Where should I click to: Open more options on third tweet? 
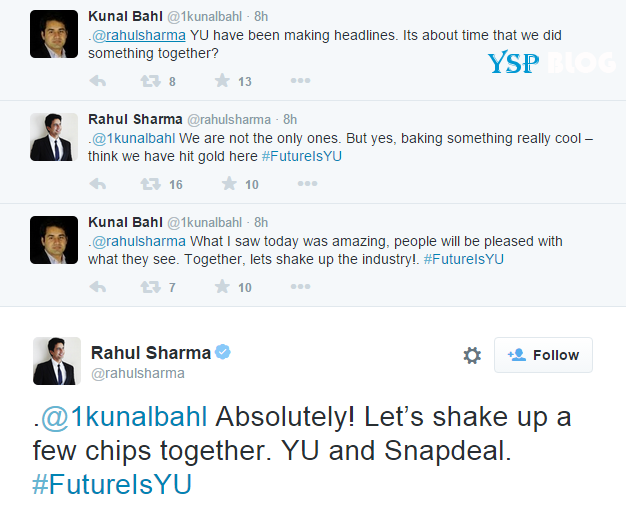tap(300, 287)
